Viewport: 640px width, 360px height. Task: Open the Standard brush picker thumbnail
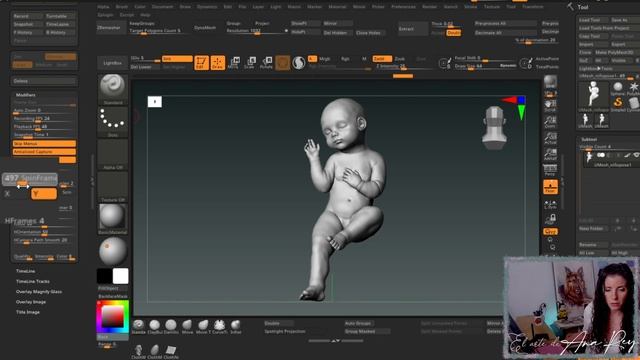click(x=113, y=89)
